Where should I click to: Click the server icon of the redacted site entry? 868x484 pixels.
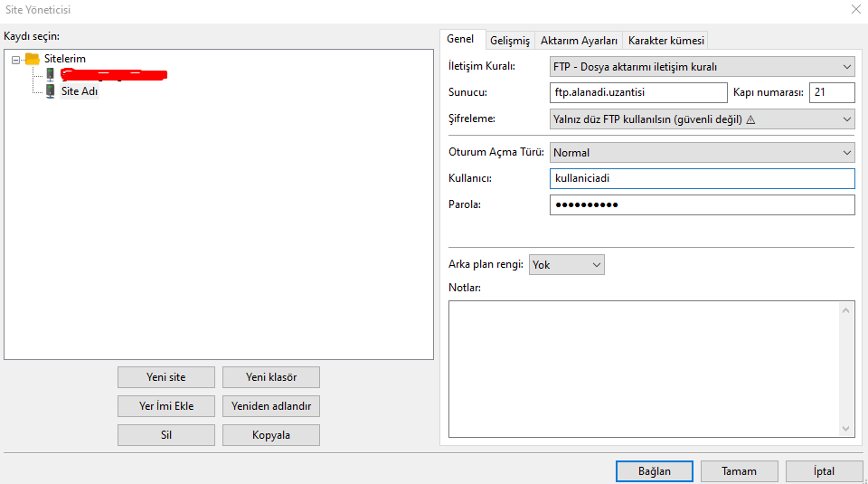[x=51, y=74]
